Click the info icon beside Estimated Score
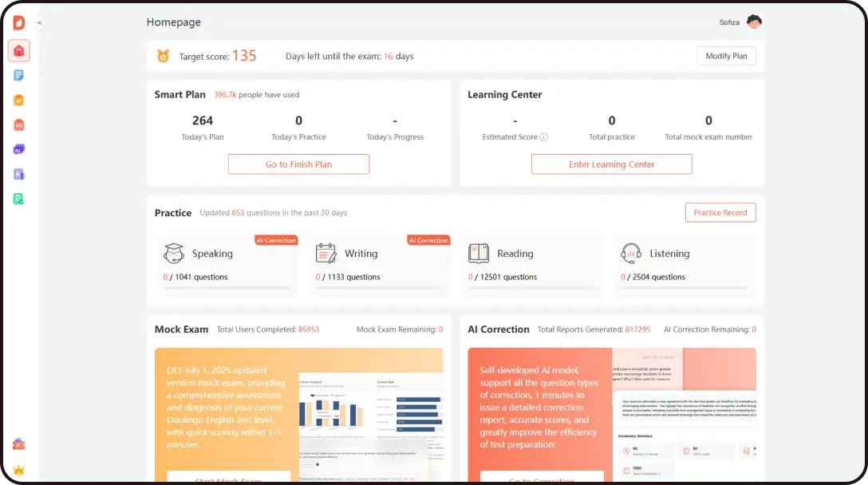The height and width of the screenshot is (485, 868). pyautogui.click(x=544, y=137)
